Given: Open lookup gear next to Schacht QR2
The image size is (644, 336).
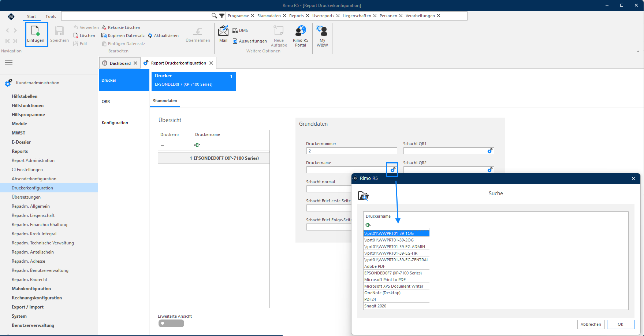Looking at the screenshot, I should [490, 170].
